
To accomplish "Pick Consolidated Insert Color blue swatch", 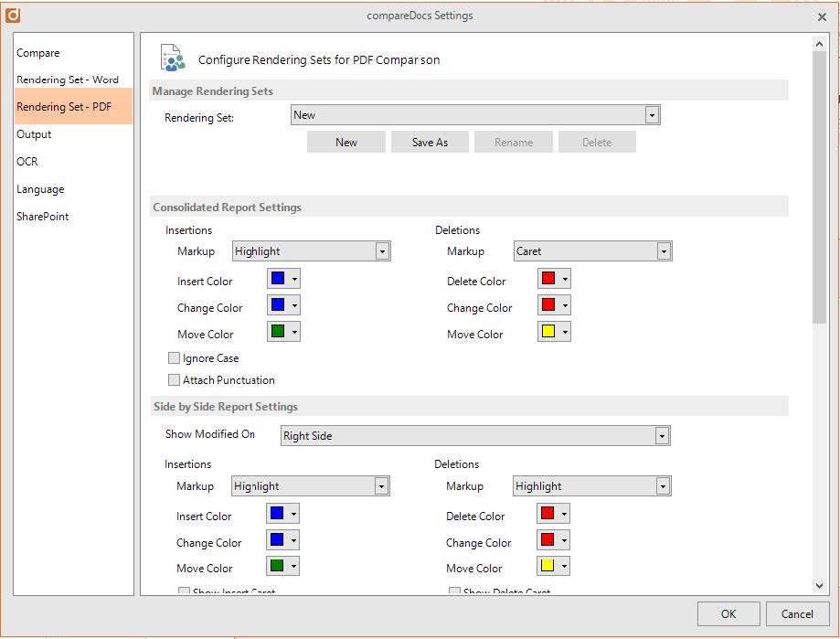I will [283, 279].
